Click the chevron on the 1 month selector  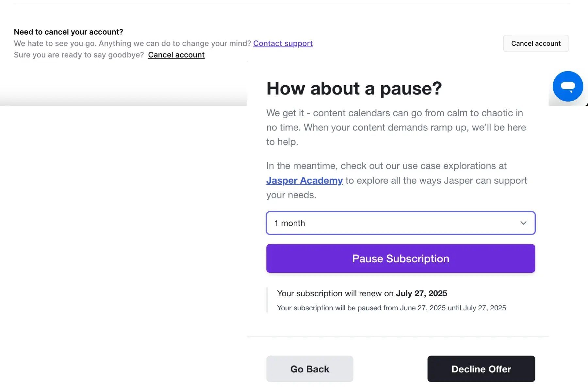coord(523,223)
